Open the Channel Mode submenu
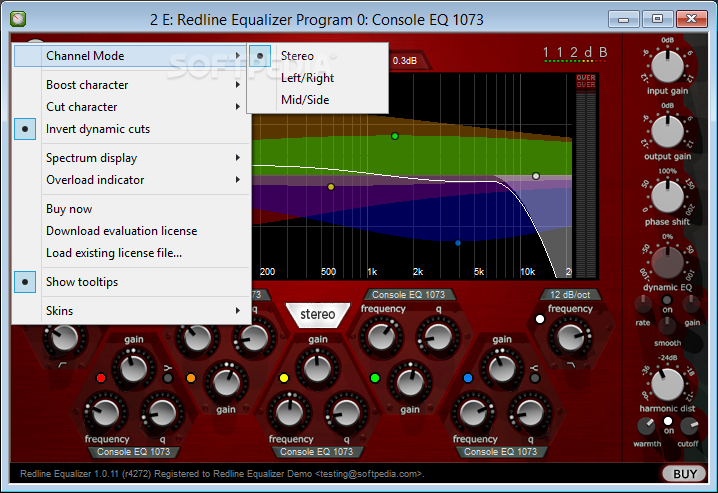 click(131, 56)
